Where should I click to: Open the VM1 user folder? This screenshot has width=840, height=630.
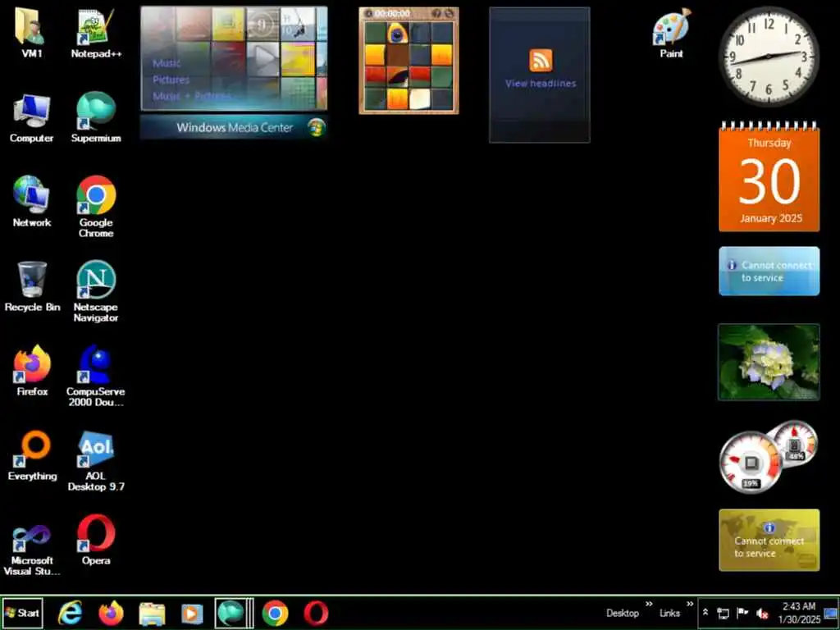[31, 33]
